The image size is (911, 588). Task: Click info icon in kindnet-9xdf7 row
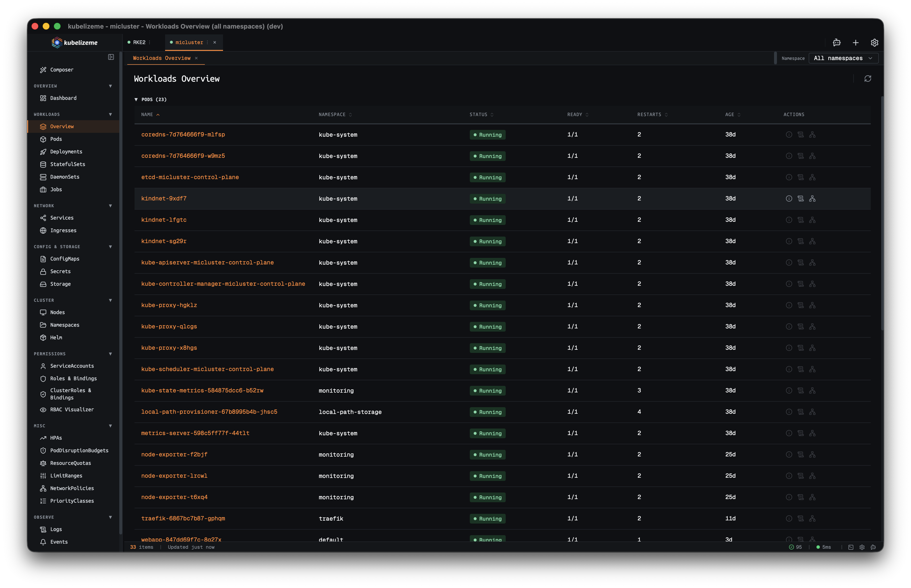[x=789, y=199]
